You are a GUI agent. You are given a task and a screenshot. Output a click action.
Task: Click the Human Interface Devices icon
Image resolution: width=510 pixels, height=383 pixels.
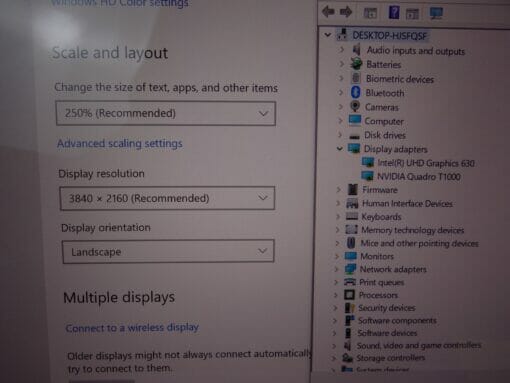[352, 203]
